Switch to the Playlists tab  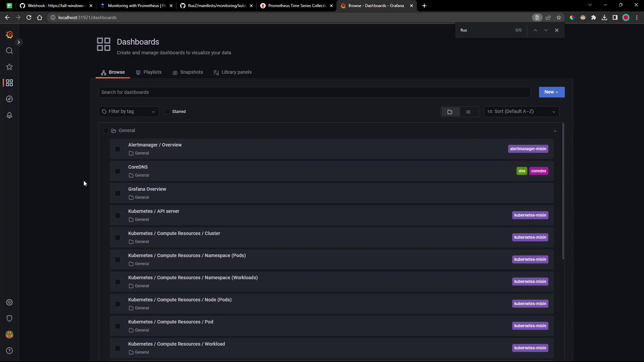pyautogui.click(x=149, y=72)
